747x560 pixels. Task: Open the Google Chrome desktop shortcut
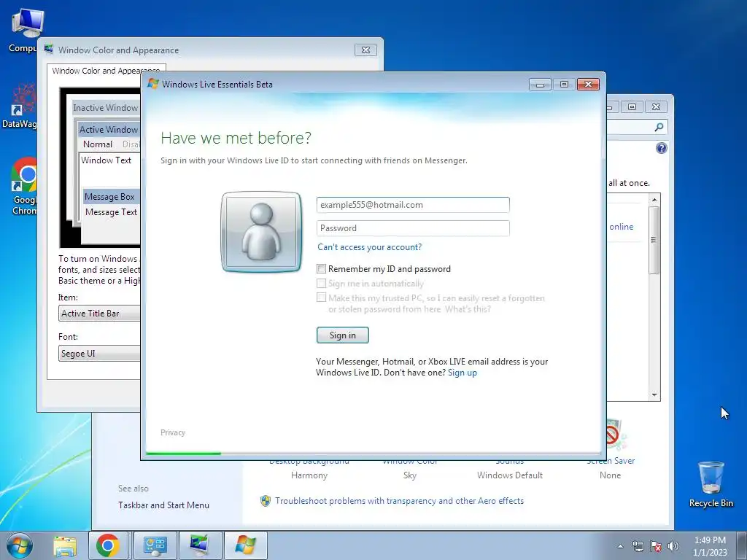point(24,186)
